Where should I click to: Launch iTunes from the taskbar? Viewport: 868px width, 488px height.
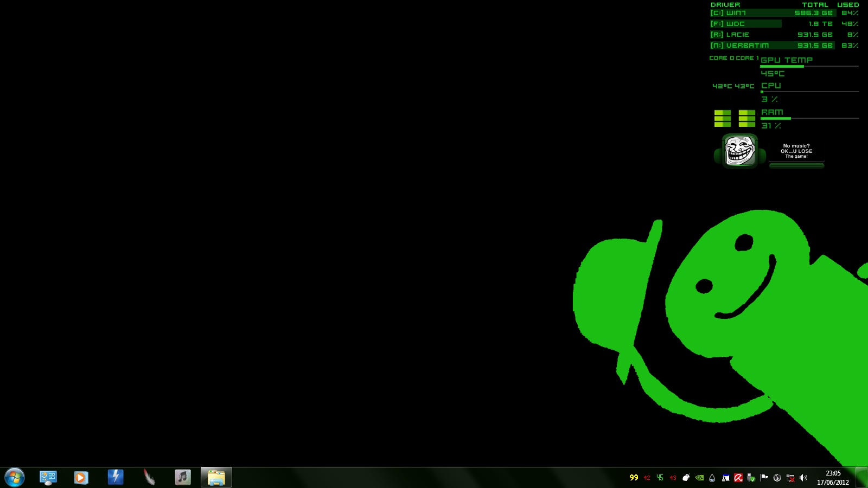[x=182, y=477]
